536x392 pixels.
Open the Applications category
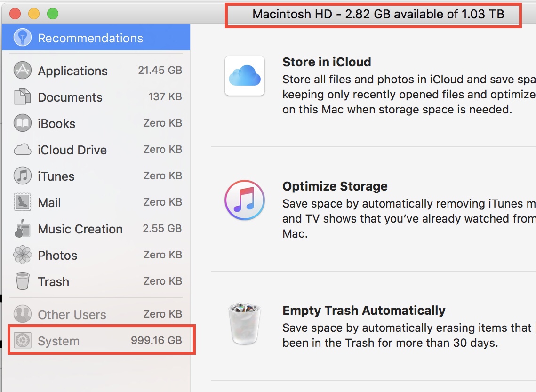(x=72, y=71)
